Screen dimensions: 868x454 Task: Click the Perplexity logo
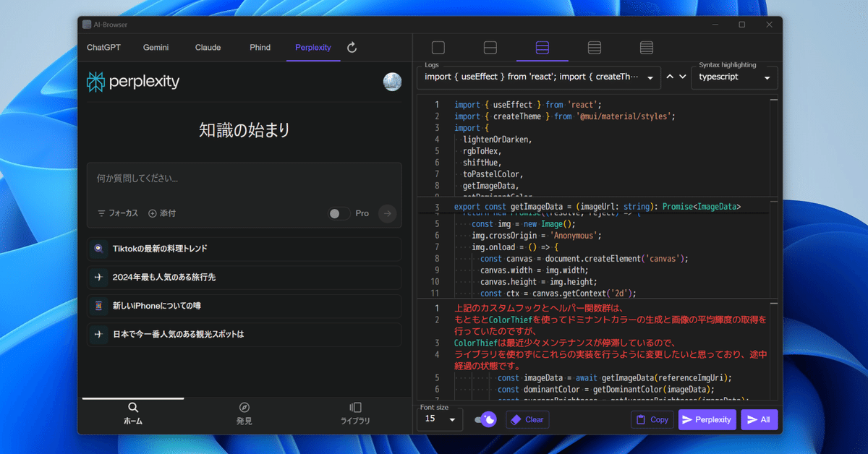pos(133,82)
